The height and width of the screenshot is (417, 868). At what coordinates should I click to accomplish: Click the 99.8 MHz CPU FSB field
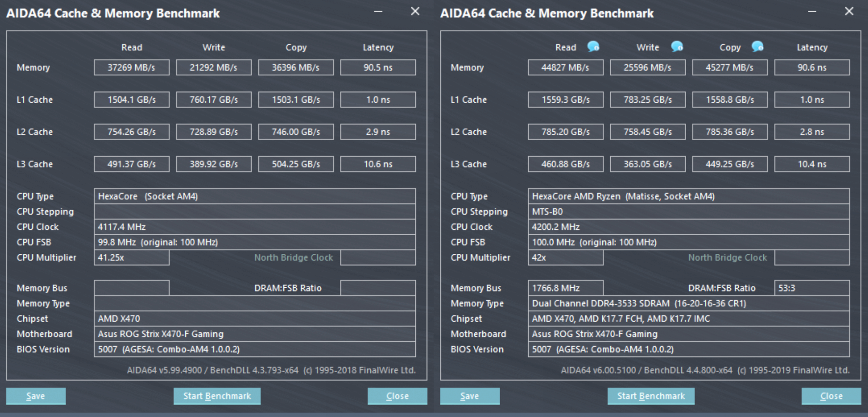click(255, 242)
